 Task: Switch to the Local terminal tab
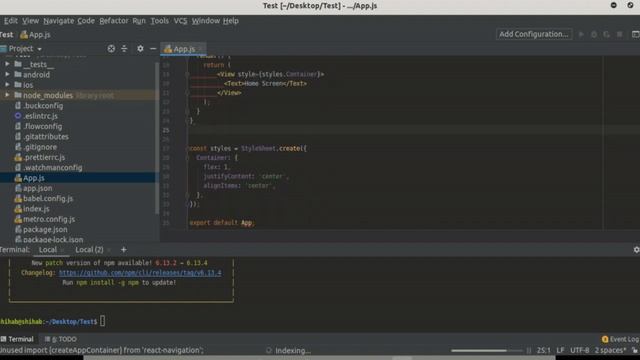coord(48,250)
